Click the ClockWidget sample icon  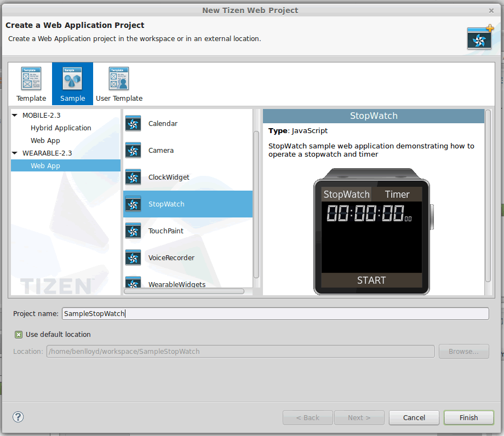coord(133,177)
